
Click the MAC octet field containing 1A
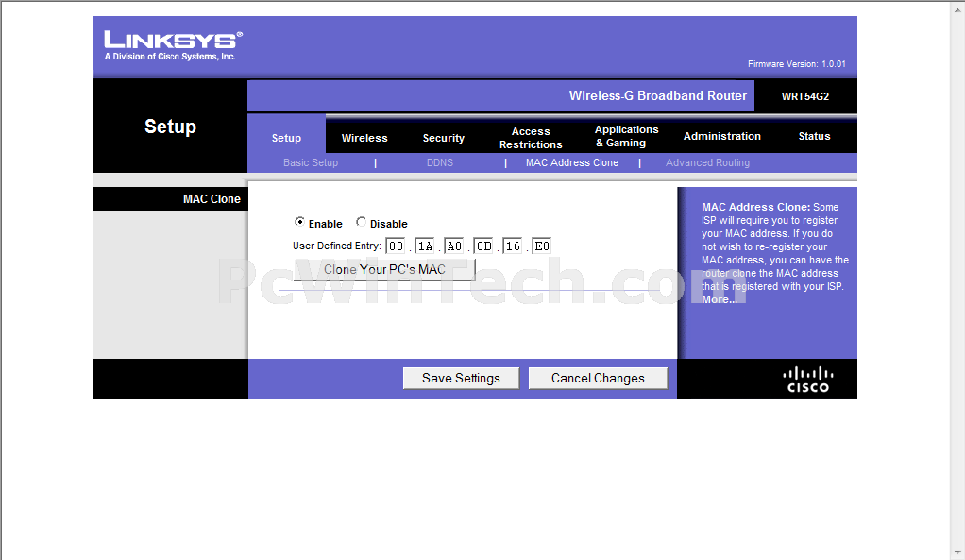(425, 246)
